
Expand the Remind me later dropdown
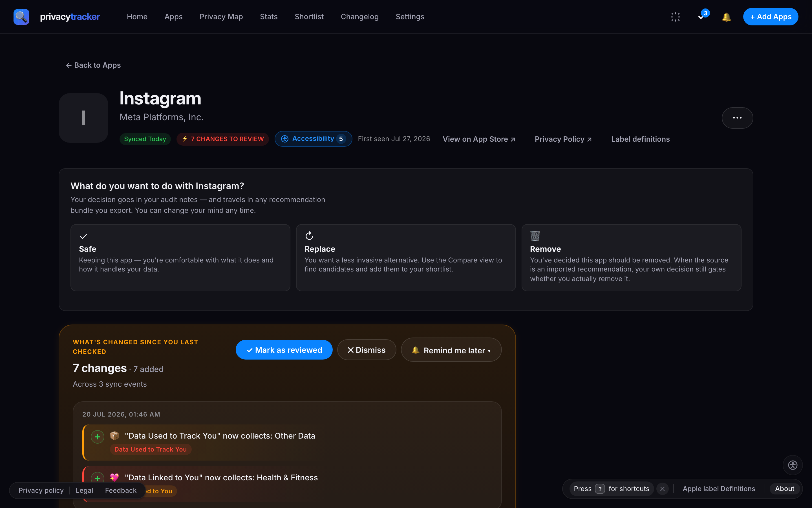(x=451, y=350)
